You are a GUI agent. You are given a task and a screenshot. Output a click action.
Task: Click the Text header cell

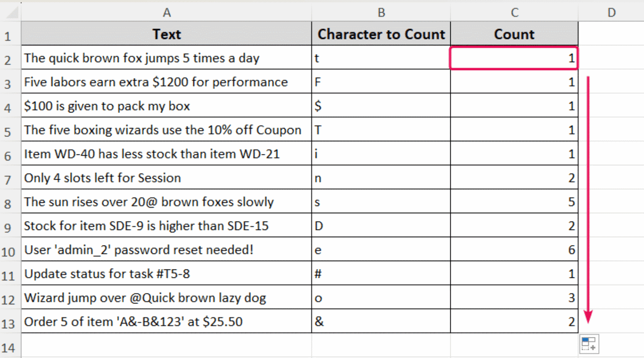point(166,34)
